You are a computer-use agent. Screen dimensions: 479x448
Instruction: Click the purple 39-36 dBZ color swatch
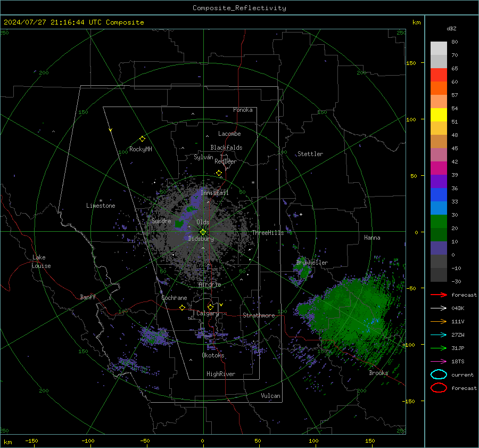point(439,182)
